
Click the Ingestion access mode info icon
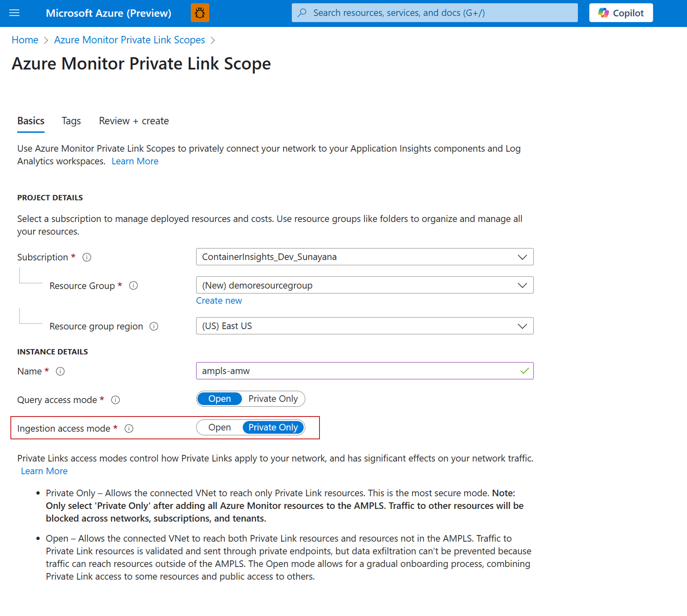(129, 429)
